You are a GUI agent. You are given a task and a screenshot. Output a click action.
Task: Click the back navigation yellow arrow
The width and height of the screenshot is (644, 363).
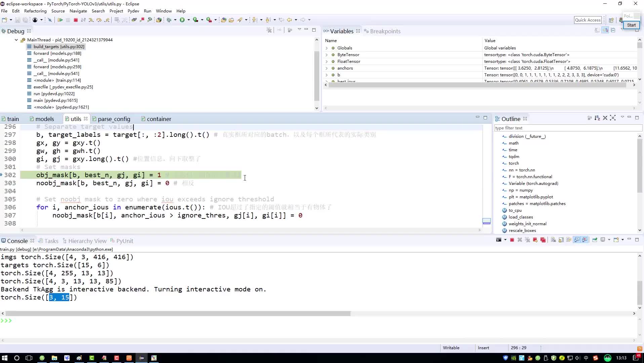click(289, 20)
